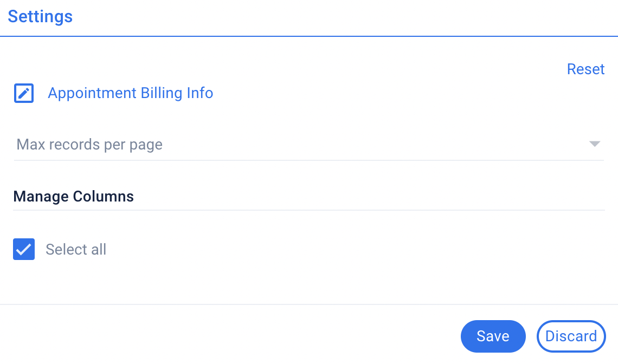Click the white checkmark in Select all box
The height and width of the screenshot is (364, 618).
coord(24,249)
